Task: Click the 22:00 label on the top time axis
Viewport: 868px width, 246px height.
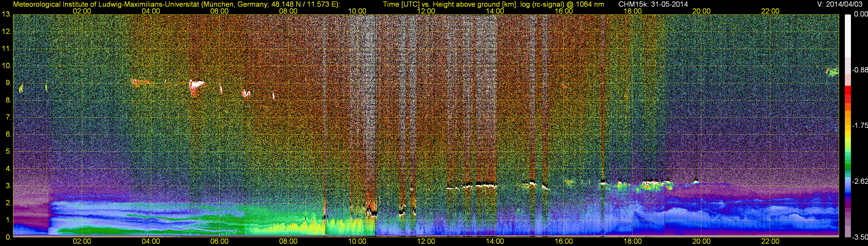Action: point(770,11)
